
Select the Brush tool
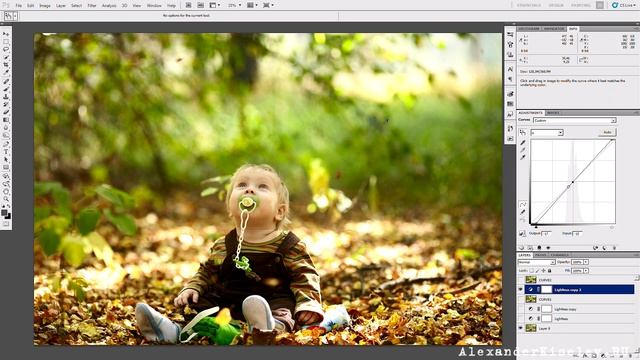pyautogui.click(x=6, y=89)
